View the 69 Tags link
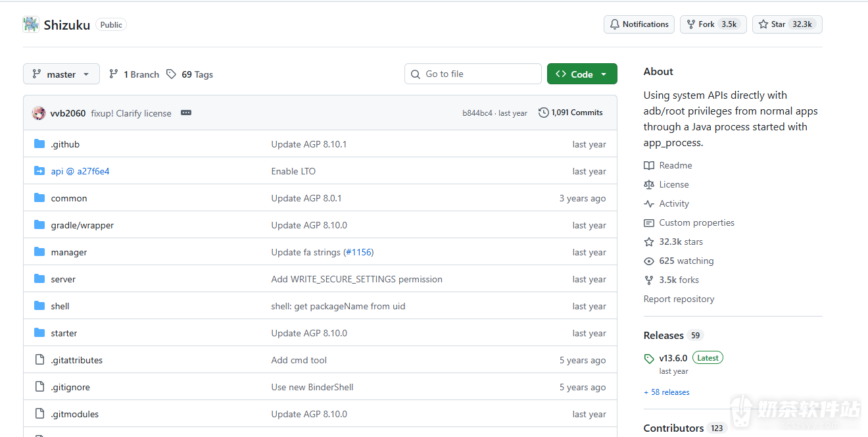The height and width of the screenshot is (437, 868). [x=190, y=74]
